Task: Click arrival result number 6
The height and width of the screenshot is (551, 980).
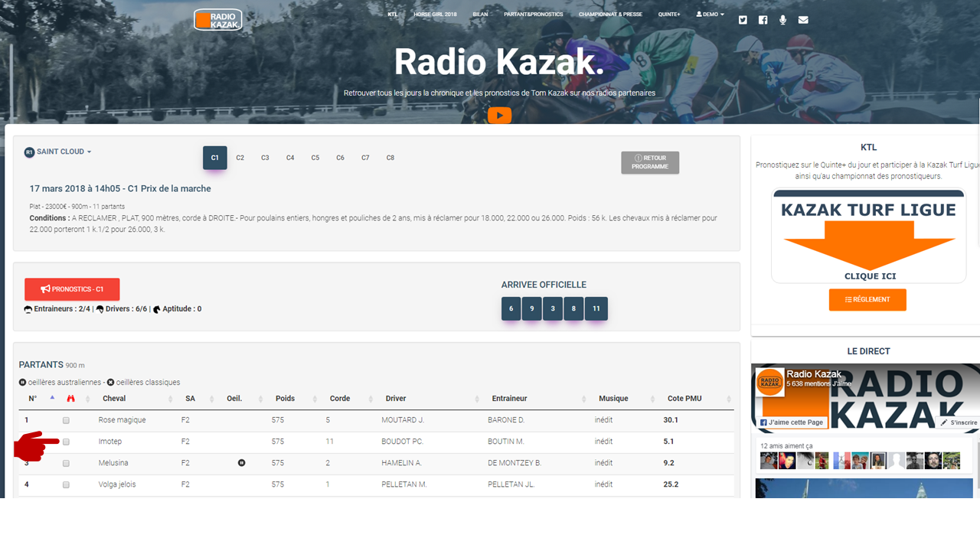Action: point(511,309)
